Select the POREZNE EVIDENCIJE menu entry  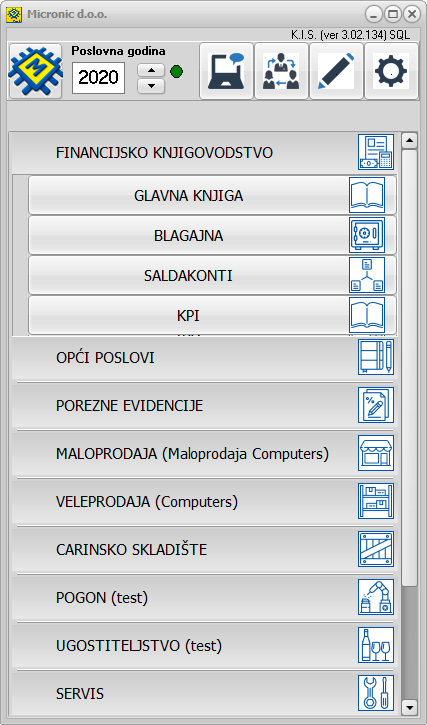(x=204, y=406)
